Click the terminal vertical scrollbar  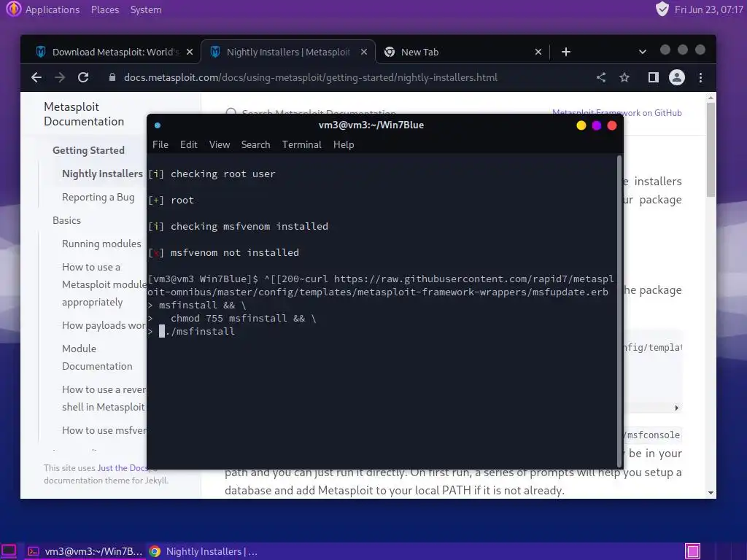(x=620, y=311)
